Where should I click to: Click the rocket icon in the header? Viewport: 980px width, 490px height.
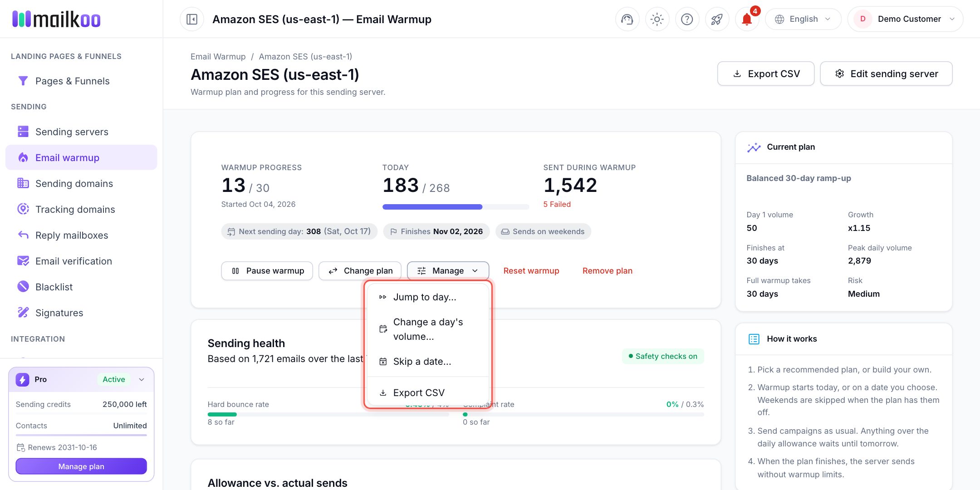click(717, 19)
